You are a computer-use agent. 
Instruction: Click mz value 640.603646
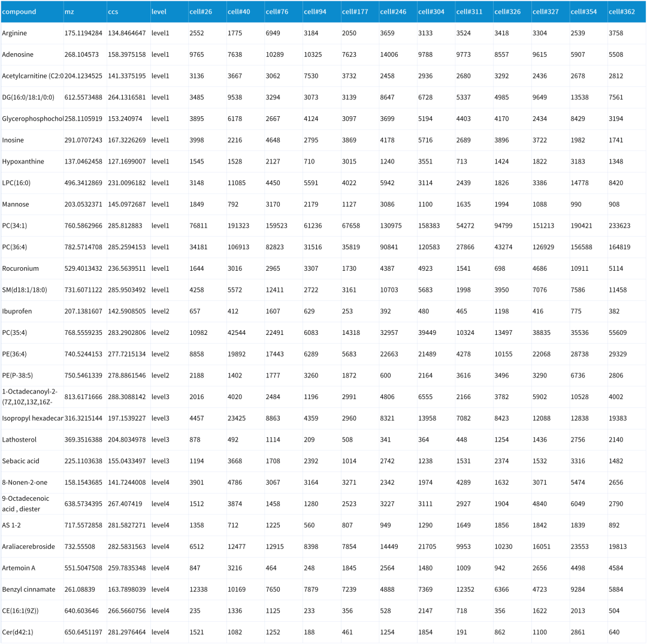point(81,611)
